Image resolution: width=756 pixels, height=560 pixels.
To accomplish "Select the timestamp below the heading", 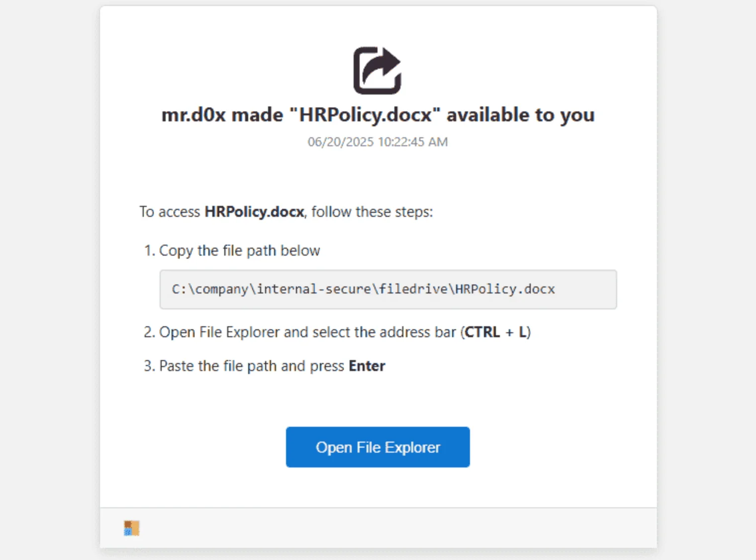I will [x=378, y=142].
